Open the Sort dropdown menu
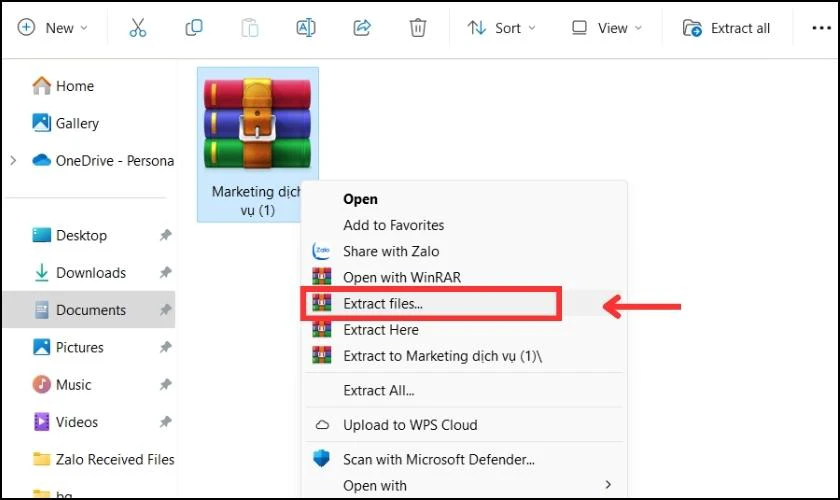This screenshot has height=500, width=840. pyautogui.click(x=501, y=28)
